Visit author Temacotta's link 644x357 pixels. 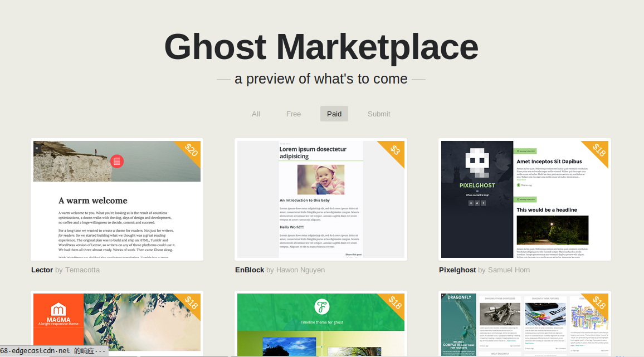[x=82, y=270]
